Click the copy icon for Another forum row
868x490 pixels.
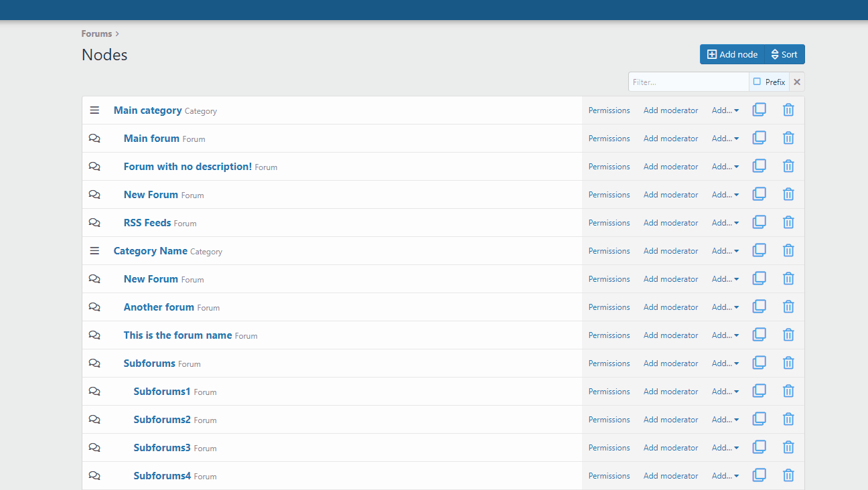(x=759, y=307)
